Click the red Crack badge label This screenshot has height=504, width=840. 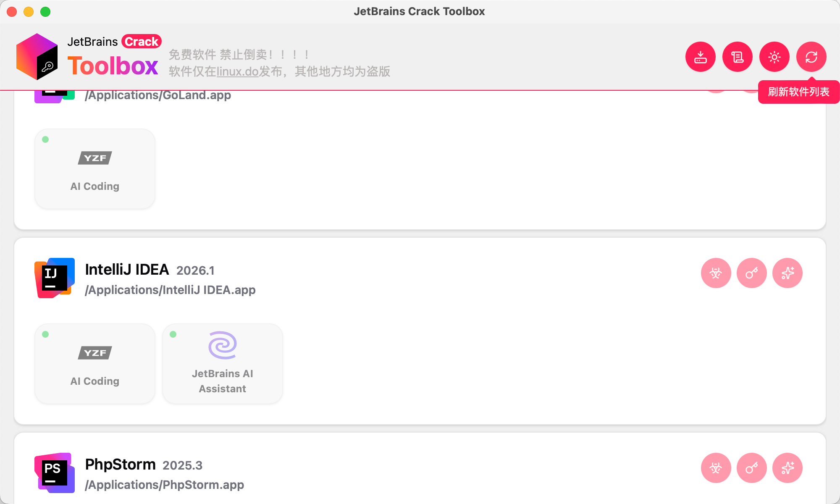[x=142, y=42]
